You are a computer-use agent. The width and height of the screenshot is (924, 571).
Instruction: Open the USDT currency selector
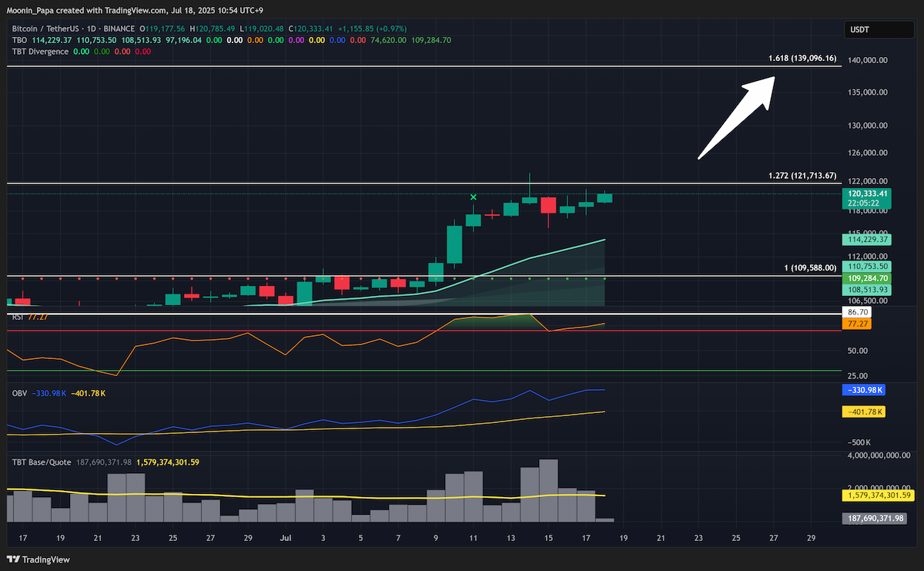coord(870,30)
